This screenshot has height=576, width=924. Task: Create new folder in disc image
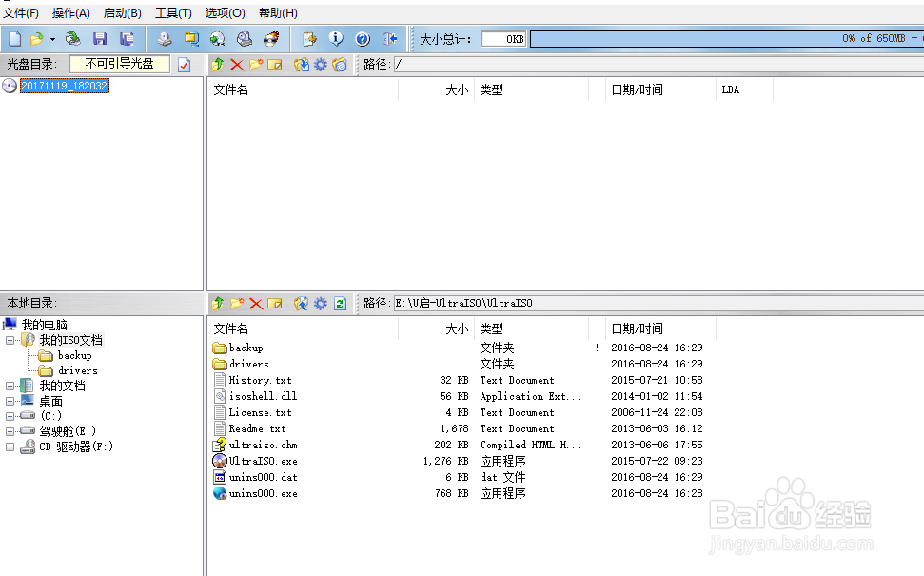click(256, 64)
